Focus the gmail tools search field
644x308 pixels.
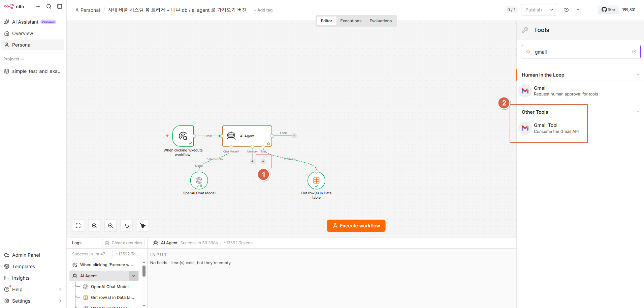pyautogui.click(x=581, y=52)
